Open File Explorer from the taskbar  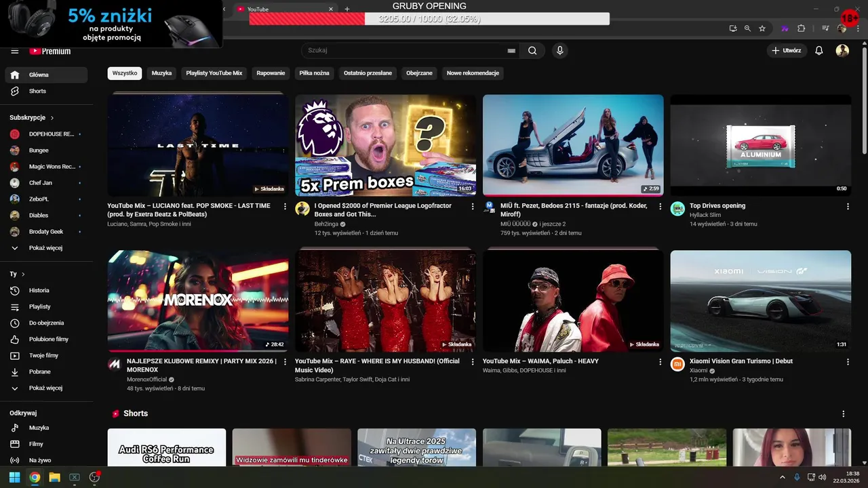click(54, 477)
